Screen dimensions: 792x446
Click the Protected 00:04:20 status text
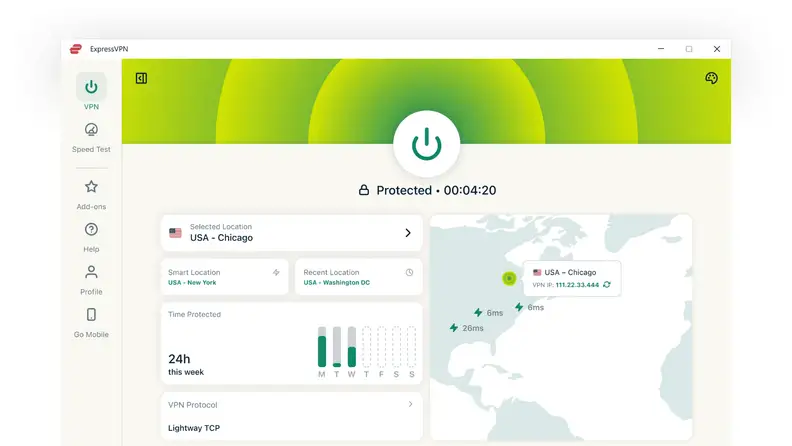(x=436, y=190)
